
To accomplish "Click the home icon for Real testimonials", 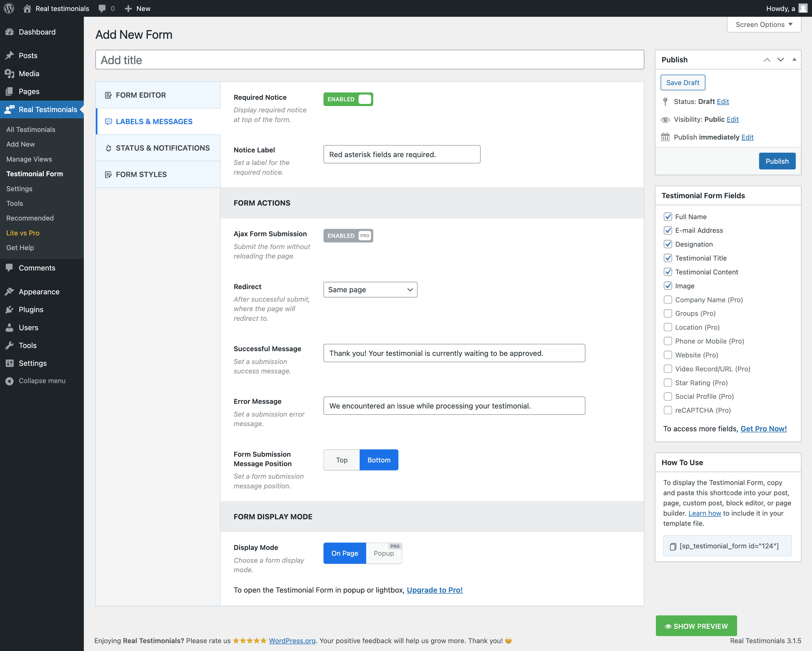I will 27,8.
